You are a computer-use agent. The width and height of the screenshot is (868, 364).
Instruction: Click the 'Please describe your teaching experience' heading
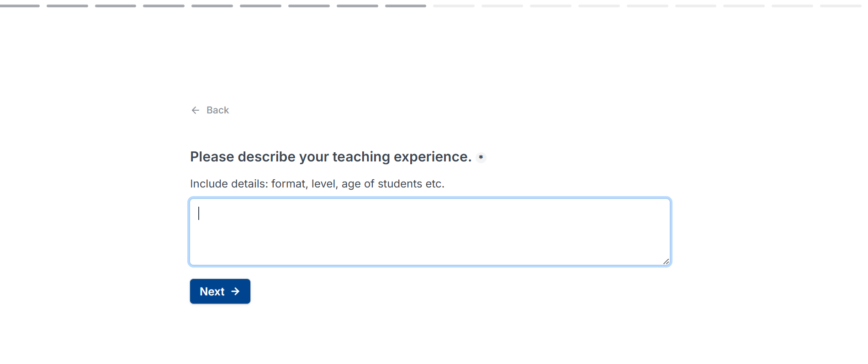331,157
